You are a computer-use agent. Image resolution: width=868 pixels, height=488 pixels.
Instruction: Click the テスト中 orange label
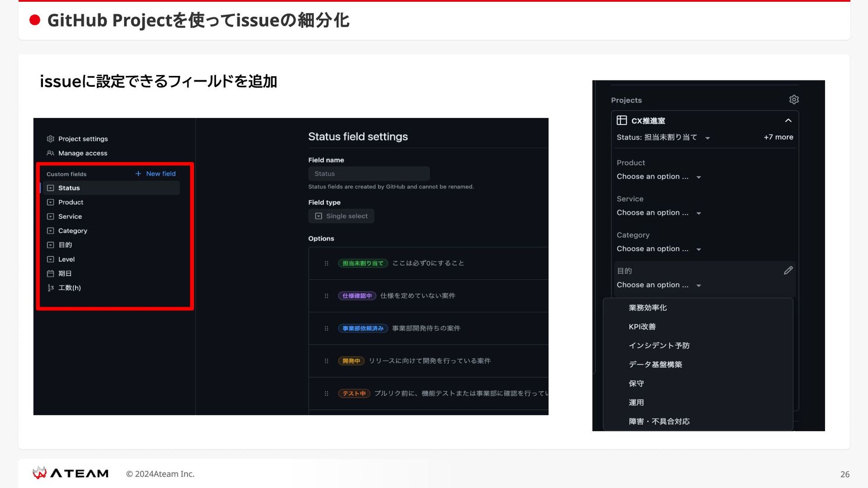point(354,394)
